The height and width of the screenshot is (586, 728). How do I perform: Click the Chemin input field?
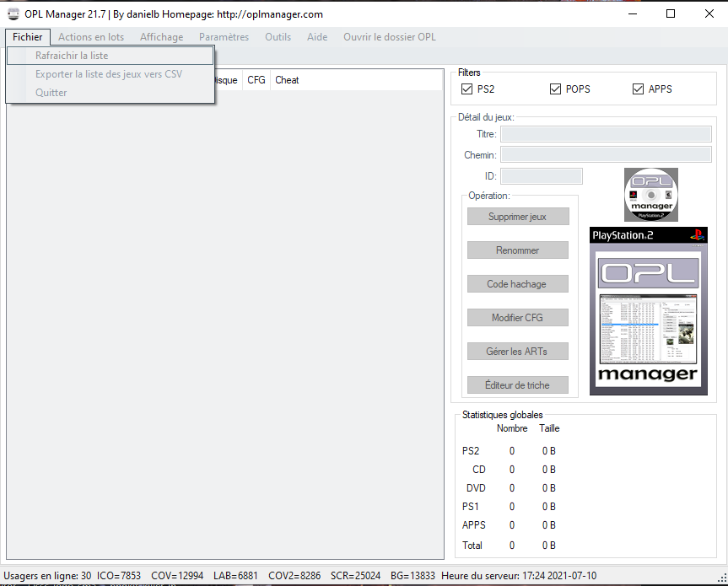coord(606,154)
